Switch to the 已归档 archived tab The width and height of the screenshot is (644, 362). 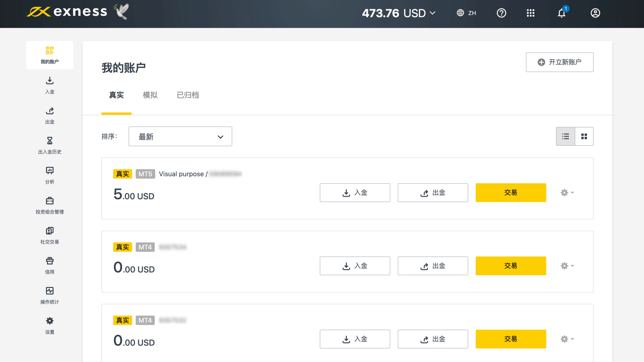pos(188,95)
